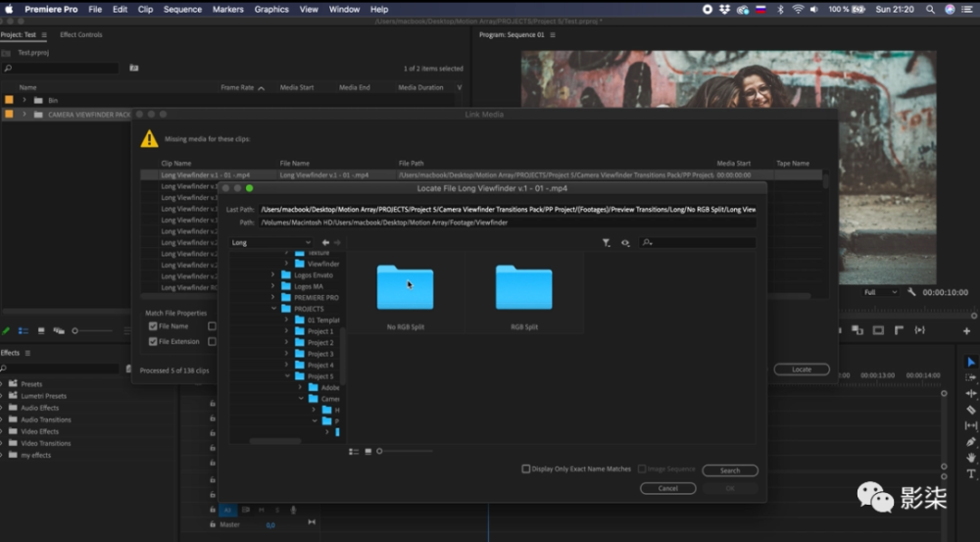Viewport: 980px width, 542px height.
Task: Collapse the PROJECTS folder in tree
Action: (273, 309)
